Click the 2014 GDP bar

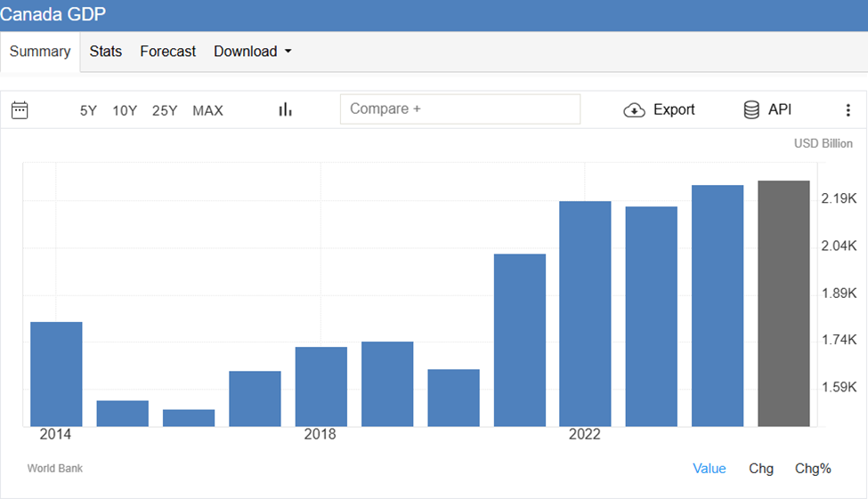(56, 374)
